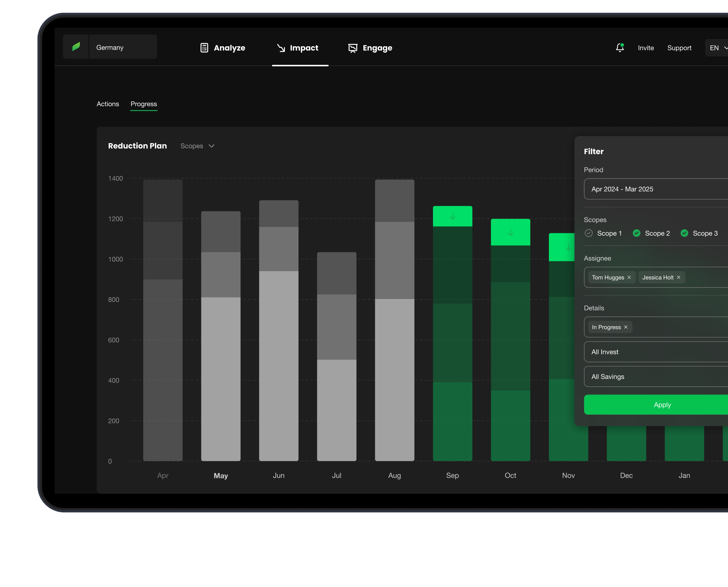Uncheck the Scope 3 checkbox
Screen dimensions: 728x587
point(684,233)
